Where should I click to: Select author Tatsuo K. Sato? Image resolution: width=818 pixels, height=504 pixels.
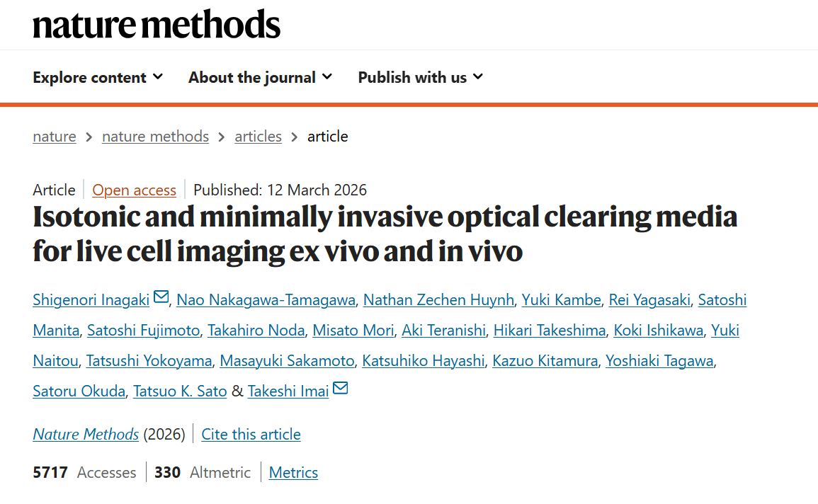[180, 391]
